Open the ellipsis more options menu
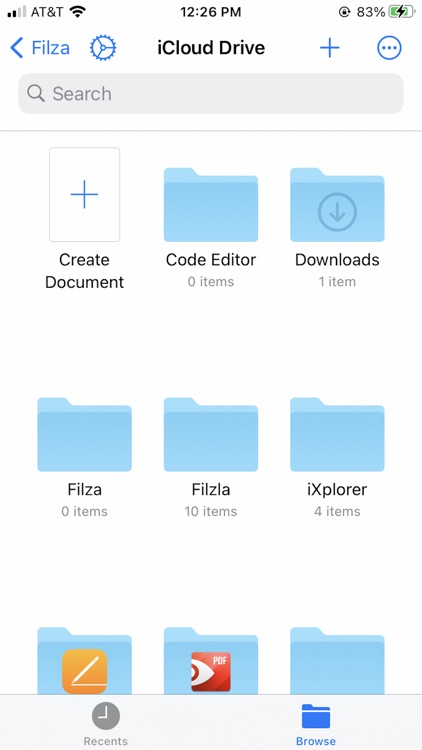The height and width of the screenshot is (750, 422). pyautogui.click(x=389, y=48)
